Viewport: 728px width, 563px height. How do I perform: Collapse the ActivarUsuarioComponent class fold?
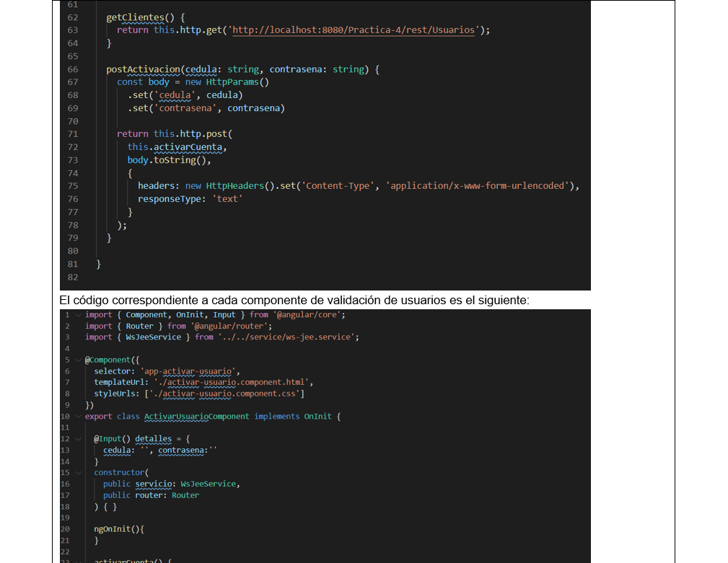[79, 416]
